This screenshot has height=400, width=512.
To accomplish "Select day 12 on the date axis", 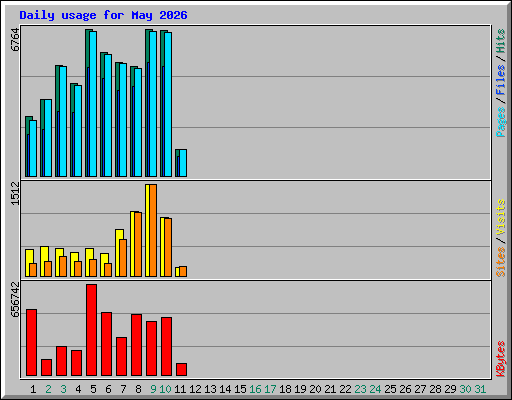I will click(195, 389).
